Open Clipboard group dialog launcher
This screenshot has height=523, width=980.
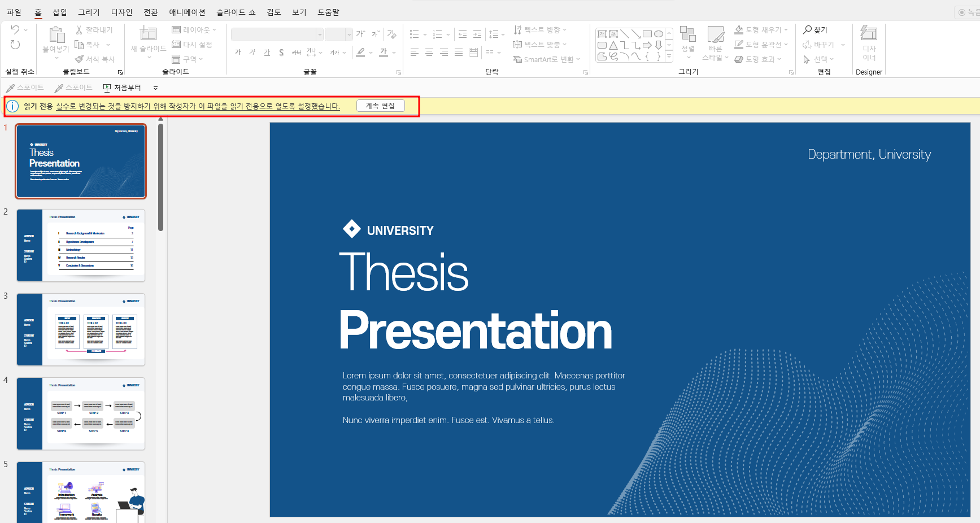point(120,72)
